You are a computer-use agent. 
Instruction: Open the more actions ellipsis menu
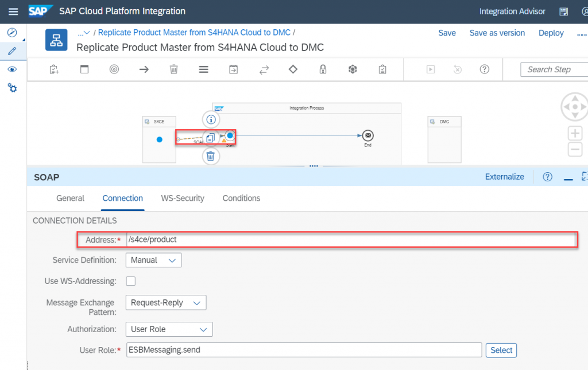(x=582, y=34)
